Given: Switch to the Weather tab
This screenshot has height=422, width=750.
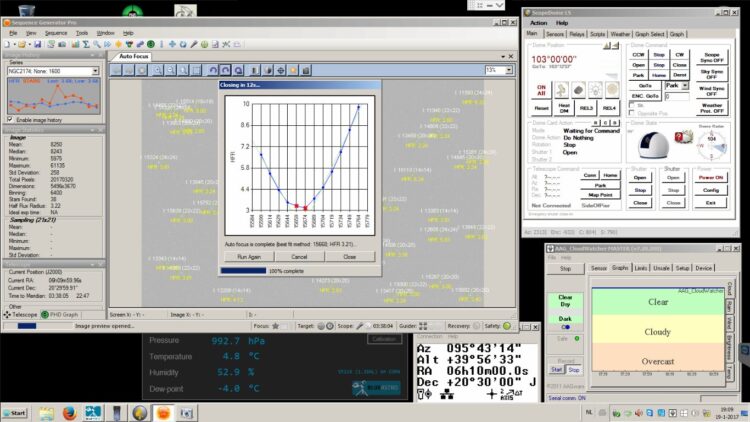Looking at the screenshot, I should pos(620,34).
